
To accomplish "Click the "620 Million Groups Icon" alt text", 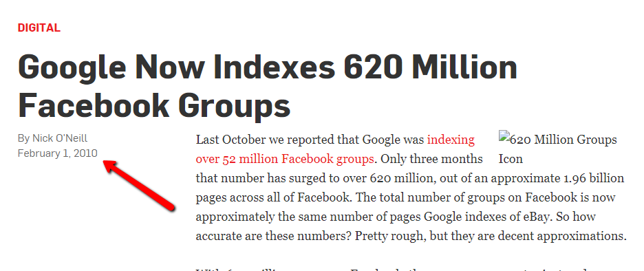I will 558,149.
